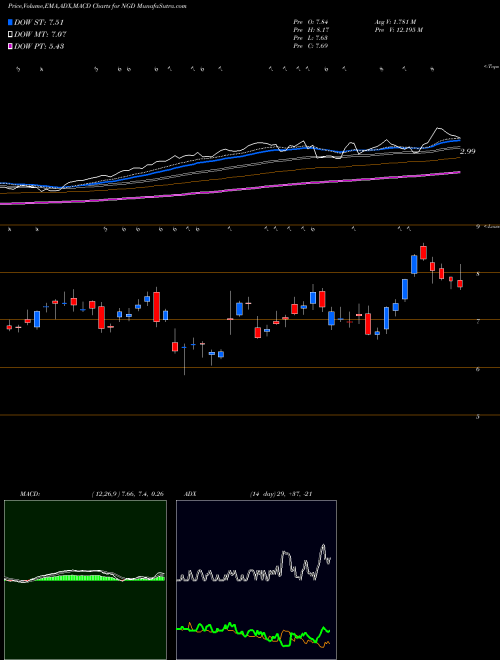Click the price axis label 5

pos(478,417)
